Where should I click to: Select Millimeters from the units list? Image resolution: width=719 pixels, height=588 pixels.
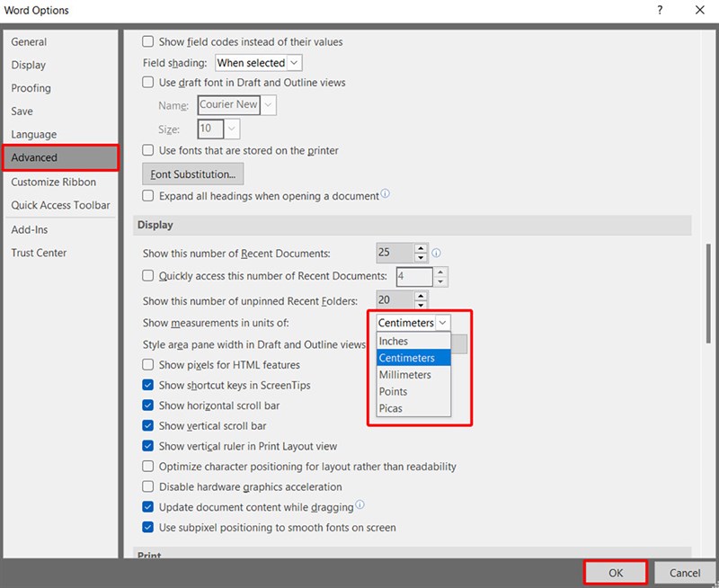pos(404,375)
